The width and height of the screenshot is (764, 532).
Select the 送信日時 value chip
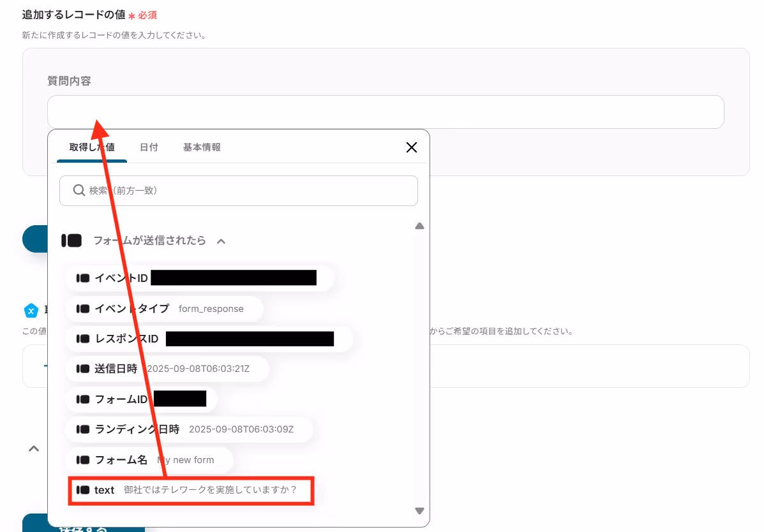point(167,369)
